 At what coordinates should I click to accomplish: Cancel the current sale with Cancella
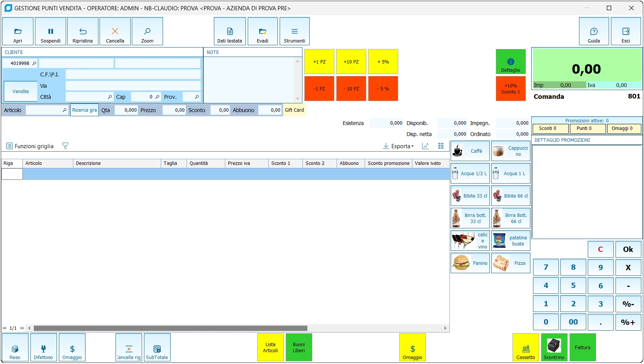115,31
